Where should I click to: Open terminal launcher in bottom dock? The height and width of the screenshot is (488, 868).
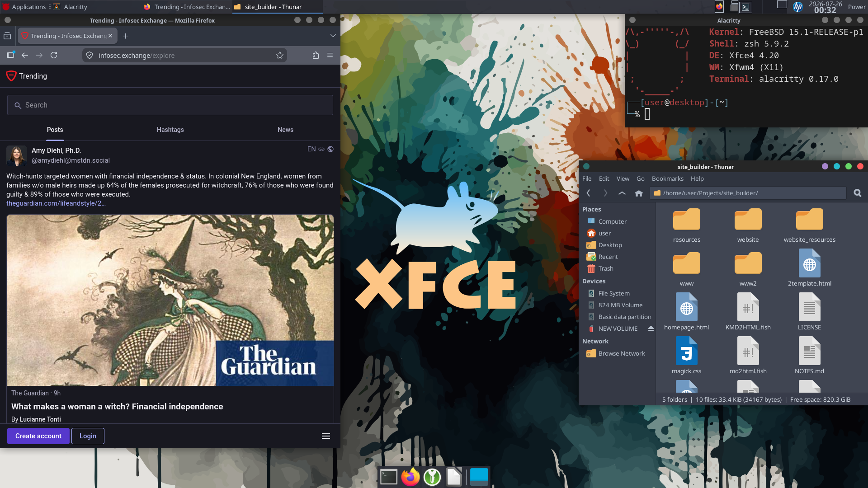pyautogui.click(x=389, y=477)
